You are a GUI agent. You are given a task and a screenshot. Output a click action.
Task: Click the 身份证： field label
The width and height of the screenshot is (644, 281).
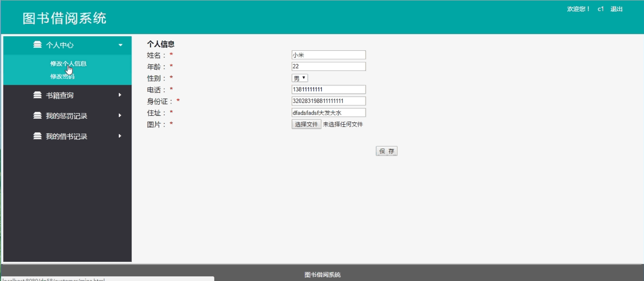[160, 101]
